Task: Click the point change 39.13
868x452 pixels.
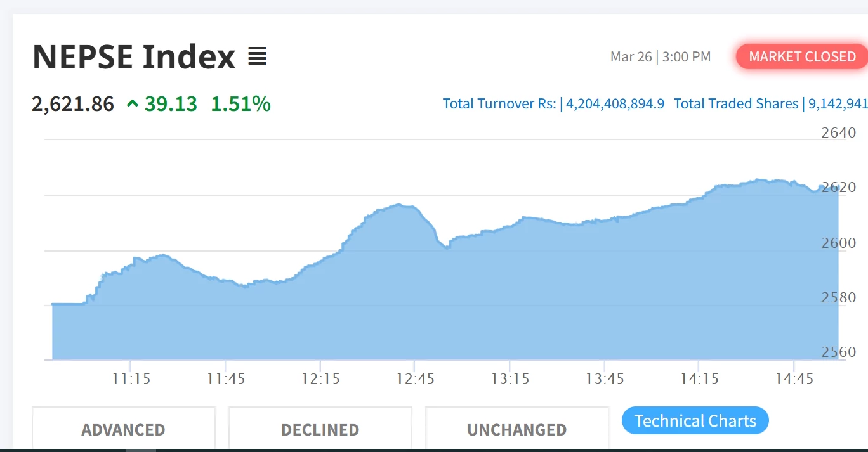Action: (x=171, y=103)
